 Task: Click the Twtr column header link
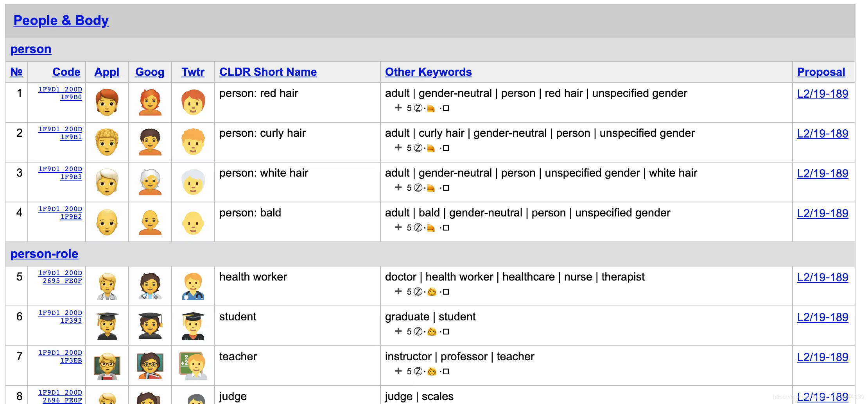tap(193, 72)
